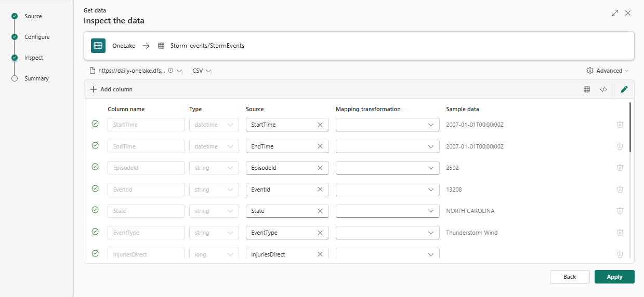Image resolution: width=644 pixels, height=297 pixels.
Task: Click the expand dialog arrows icon
Action: click(615, 13)
